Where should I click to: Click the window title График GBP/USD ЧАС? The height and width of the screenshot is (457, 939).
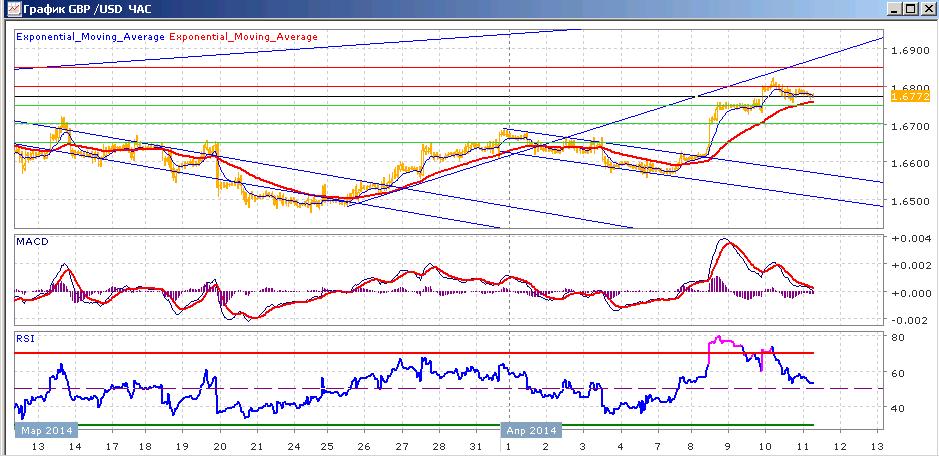click(86, 9)
